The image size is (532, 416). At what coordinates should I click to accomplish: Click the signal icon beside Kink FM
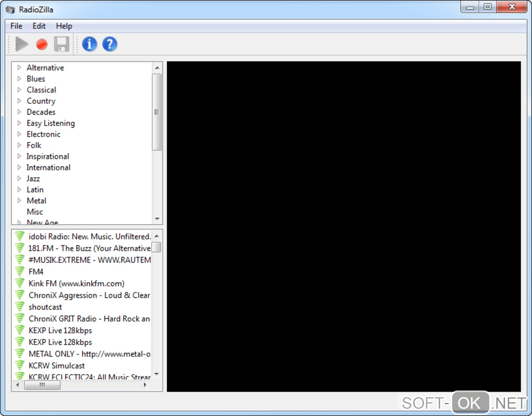click(20, 283)
